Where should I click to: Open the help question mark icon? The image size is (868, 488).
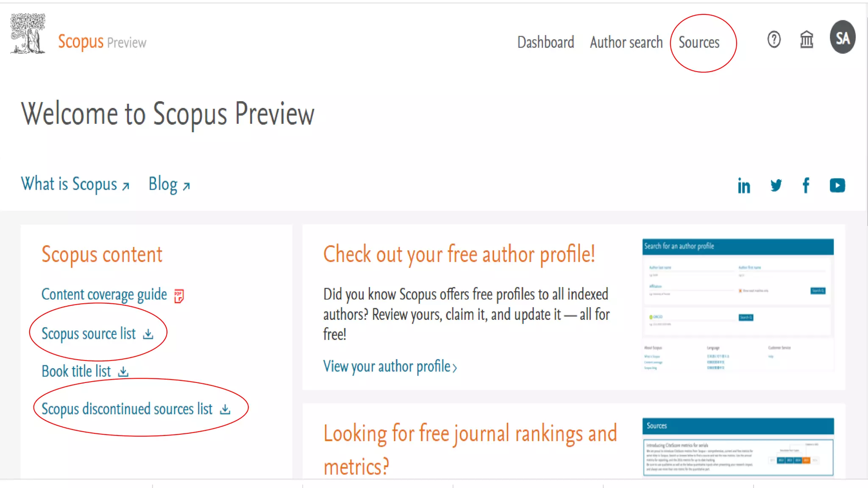[x=774, y=40]
